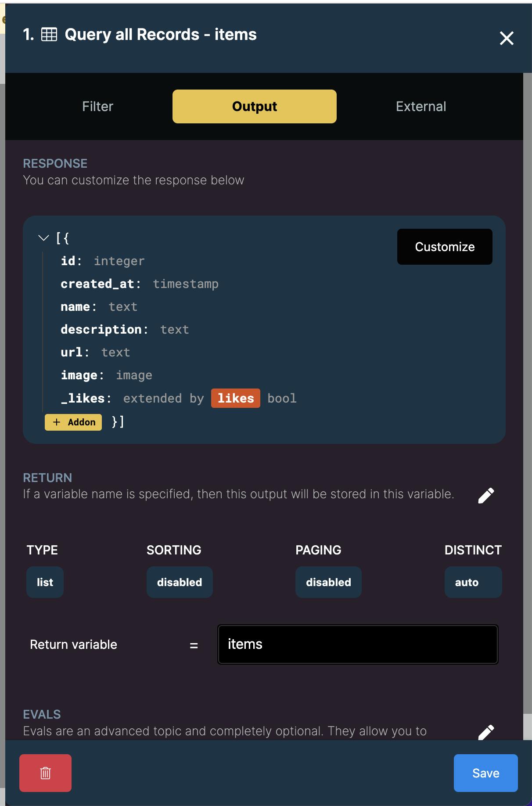532x806 pixels.
Task: Switch to the Filter tab
Action: (97, 107)
